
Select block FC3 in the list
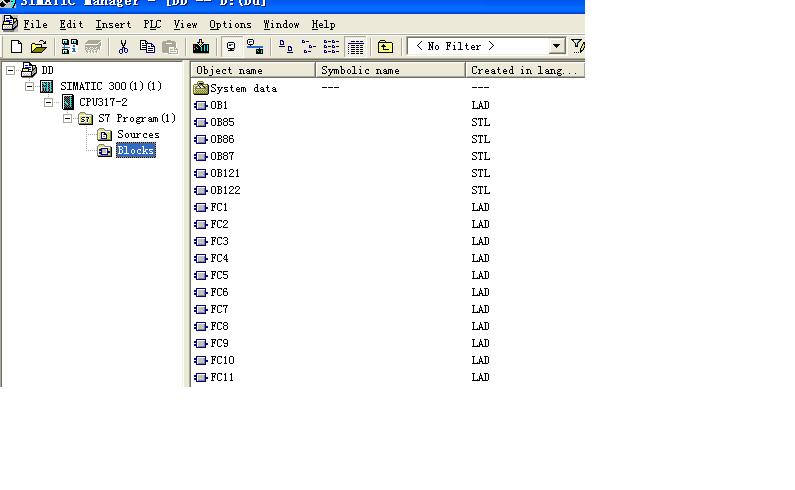tap(219, 241)
